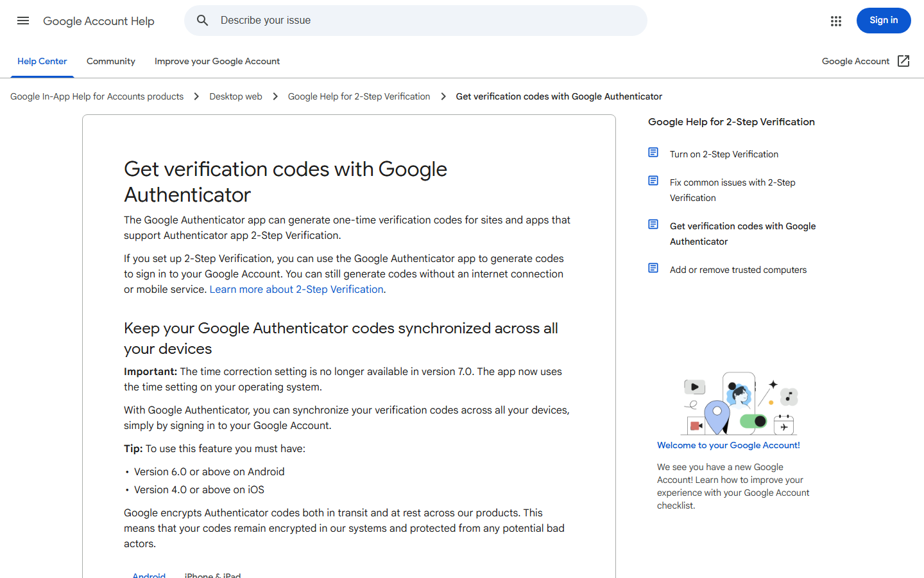Click article icon next to Turn on 2-Step Verification
Viewport: 924px width, 578px height.
click(x=653, y=152)
